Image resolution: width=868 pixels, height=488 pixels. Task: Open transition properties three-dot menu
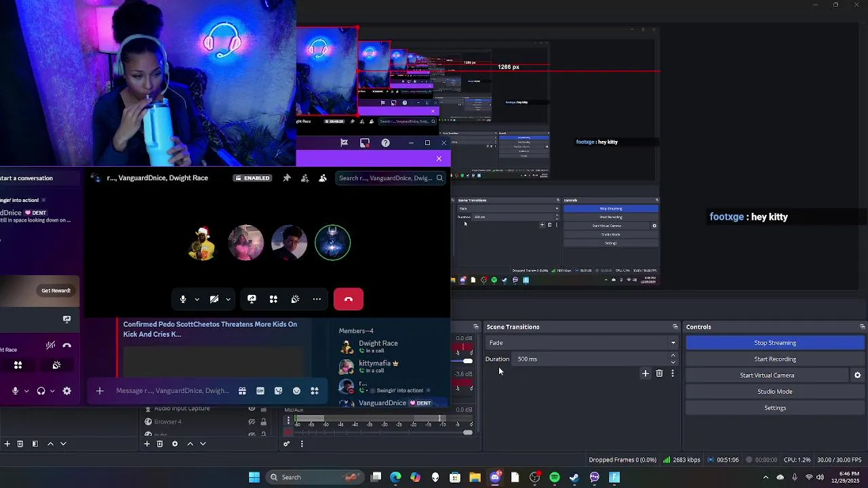[673, 373]
